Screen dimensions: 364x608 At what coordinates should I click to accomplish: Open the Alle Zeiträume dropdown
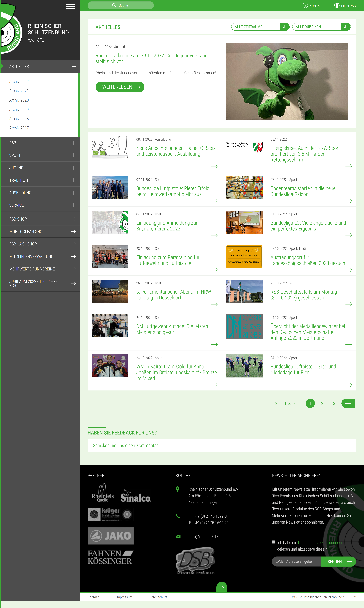tap(260, 27)
